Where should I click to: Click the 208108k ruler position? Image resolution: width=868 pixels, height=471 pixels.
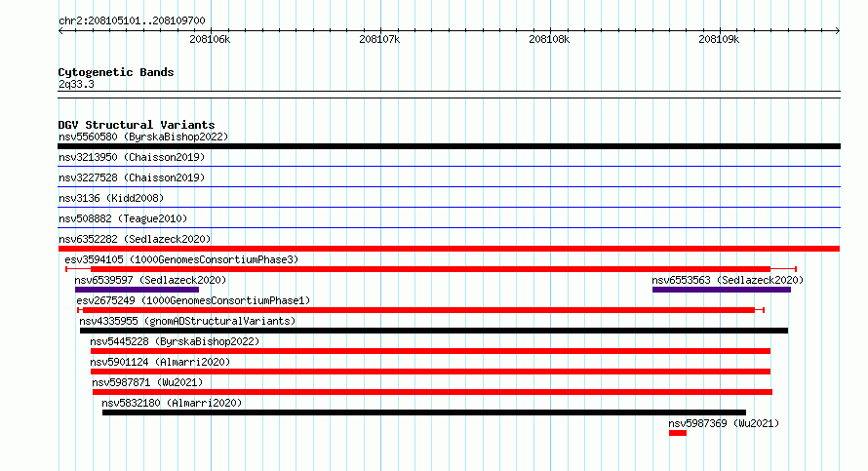point(549,39)
